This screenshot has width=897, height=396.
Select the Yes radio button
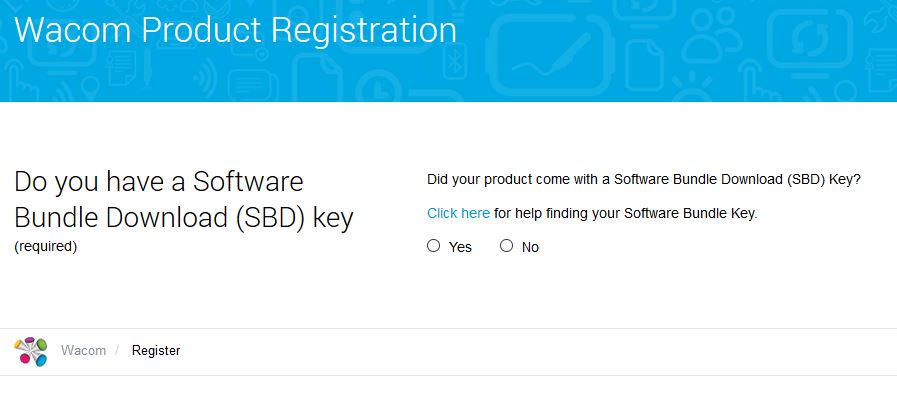tap(434, 246)
